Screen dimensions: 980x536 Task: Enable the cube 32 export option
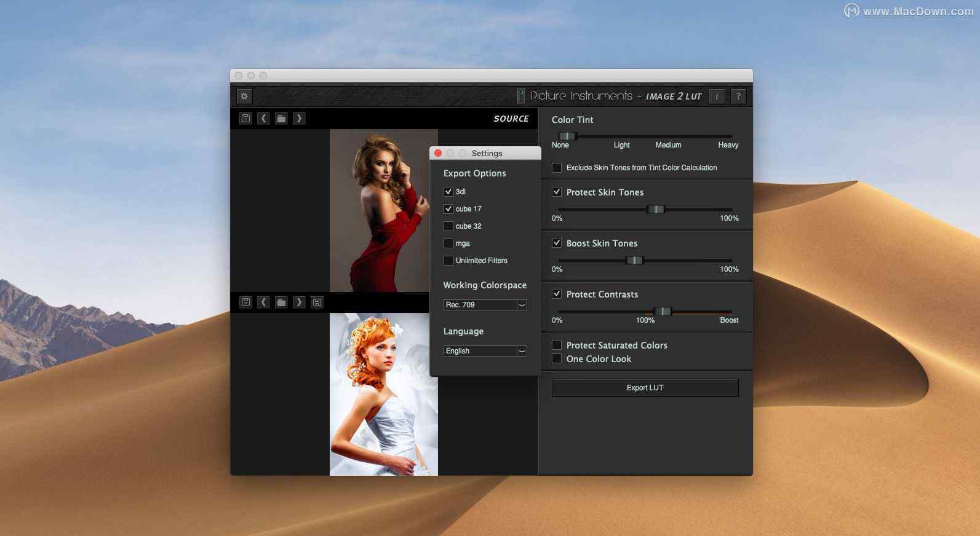448,226
